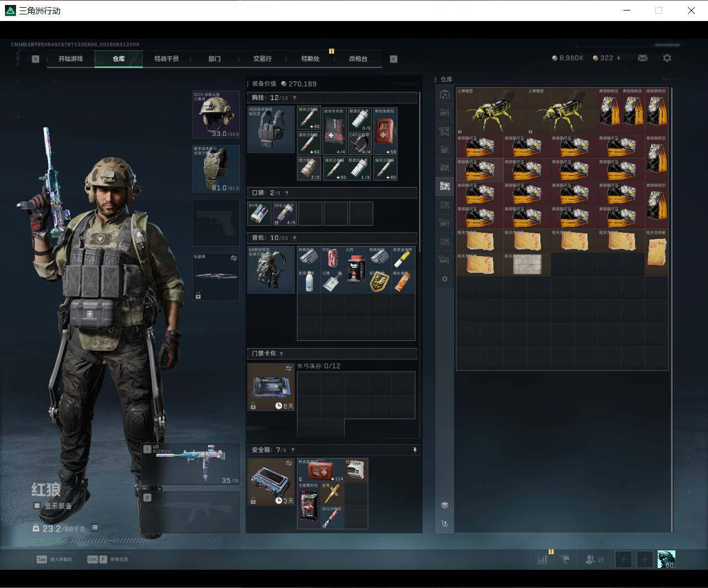Open the warehouse sidebar gear icon
The height and width of the screenshot is (588, 708).
point(445,279)
